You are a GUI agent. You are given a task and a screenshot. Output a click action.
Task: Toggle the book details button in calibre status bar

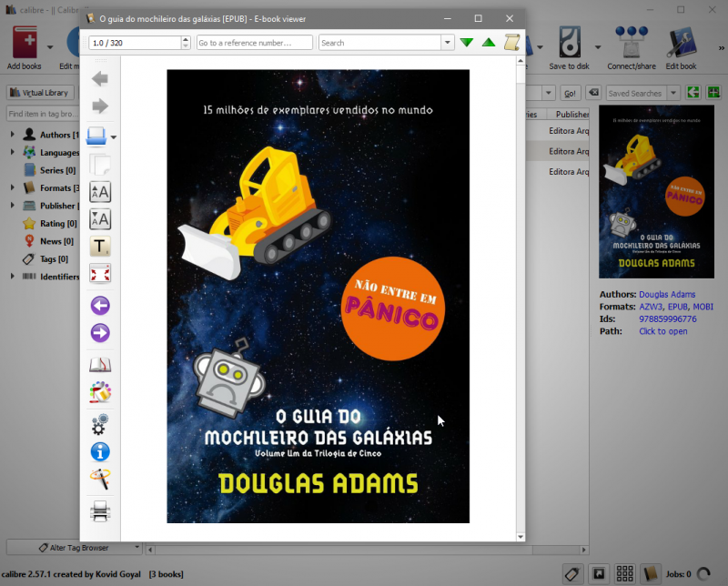point(651,574)
